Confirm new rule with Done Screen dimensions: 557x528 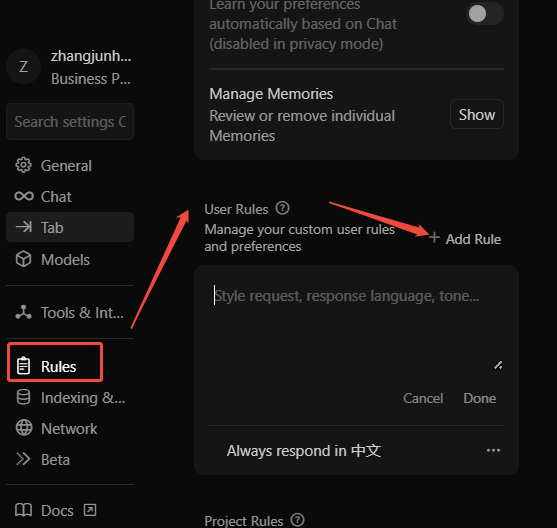pyautogui.click(x=480, y=398)
